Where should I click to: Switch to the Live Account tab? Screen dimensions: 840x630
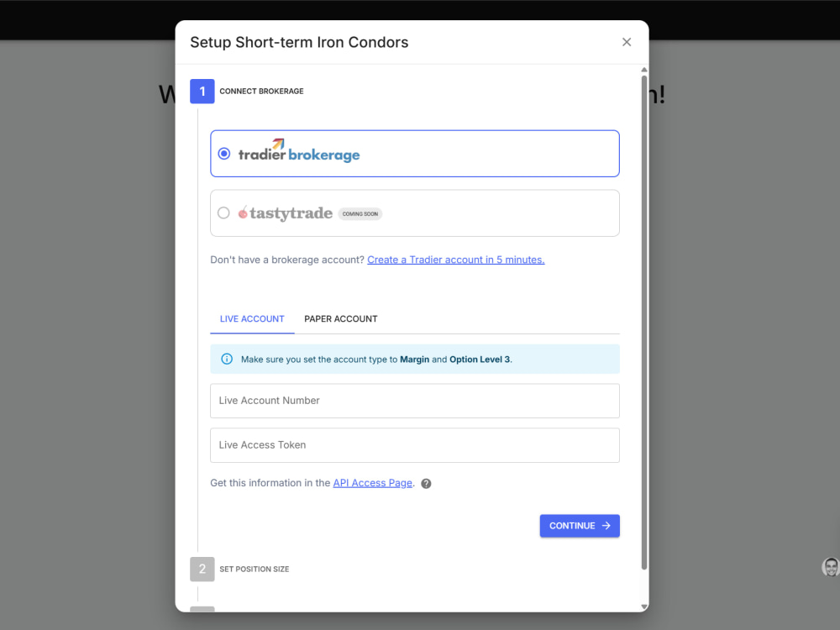pyautogui.click(x=252, y=318)
